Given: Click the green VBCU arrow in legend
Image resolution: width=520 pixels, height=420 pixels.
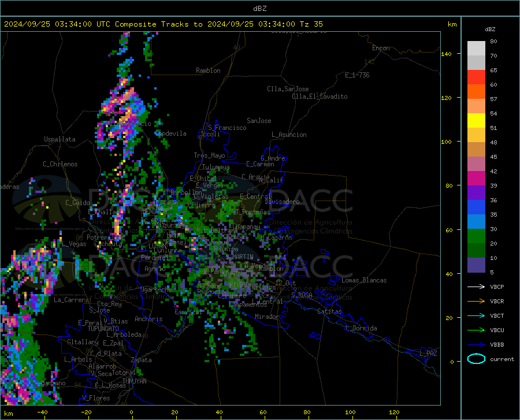Looking at the screenshot, I should point(476,330).
